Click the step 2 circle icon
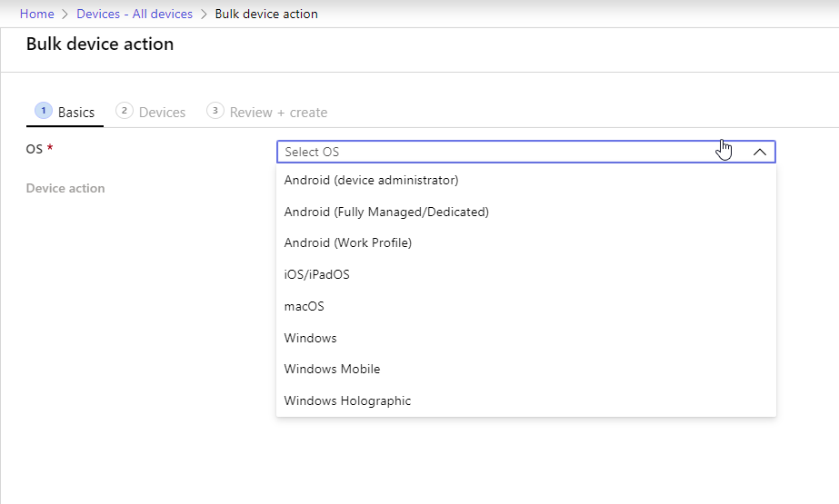839x504 pixels. click(125, 111)
